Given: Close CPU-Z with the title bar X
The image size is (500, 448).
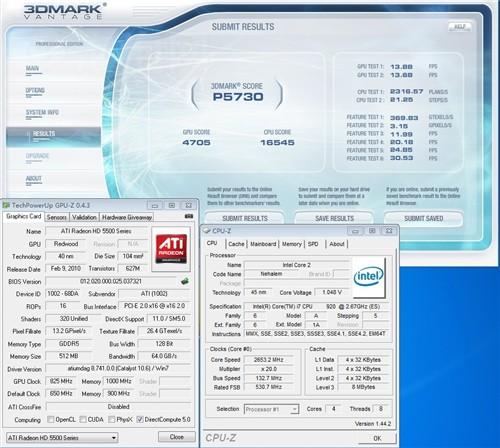Looking at the screenshot, I should pyautogui.click(x=389, y=231).
